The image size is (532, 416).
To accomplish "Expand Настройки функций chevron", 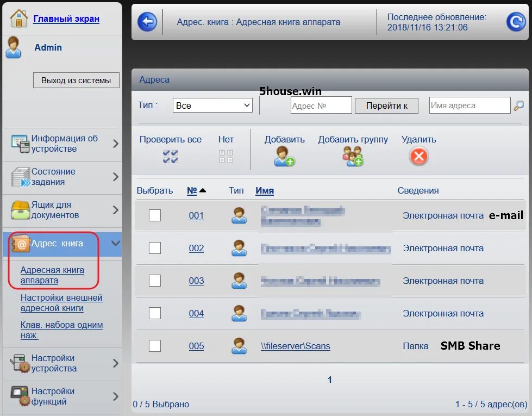I will tap(115, 396).
